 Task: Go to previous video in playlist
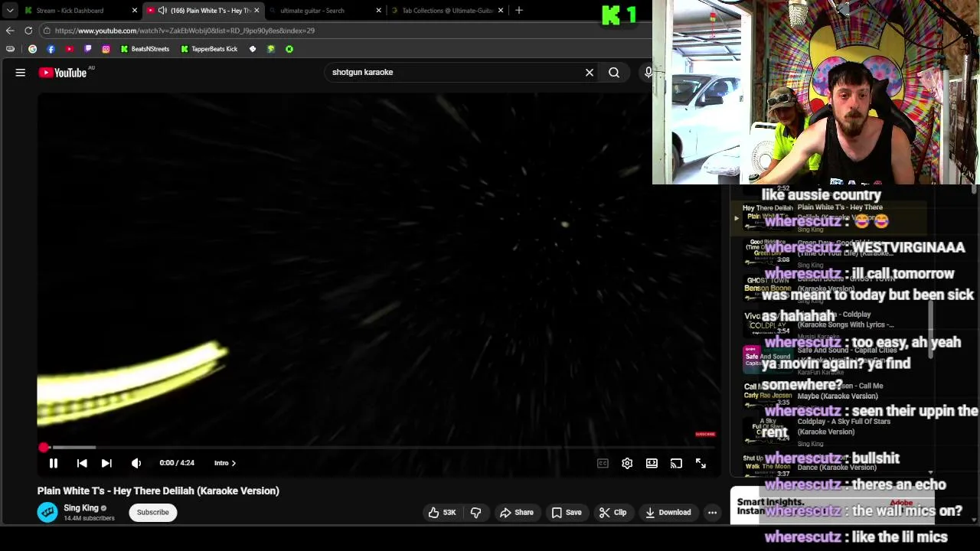pos(82,463)
